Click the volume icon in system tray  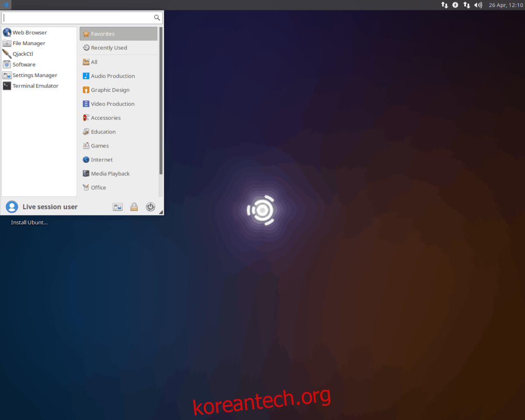coord(478,5)
